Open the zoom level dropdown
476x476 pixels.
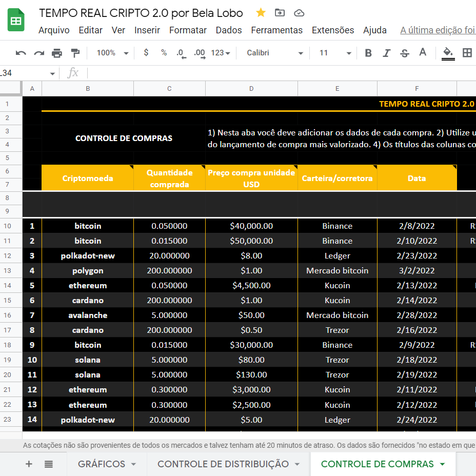(x=111, y=53)
